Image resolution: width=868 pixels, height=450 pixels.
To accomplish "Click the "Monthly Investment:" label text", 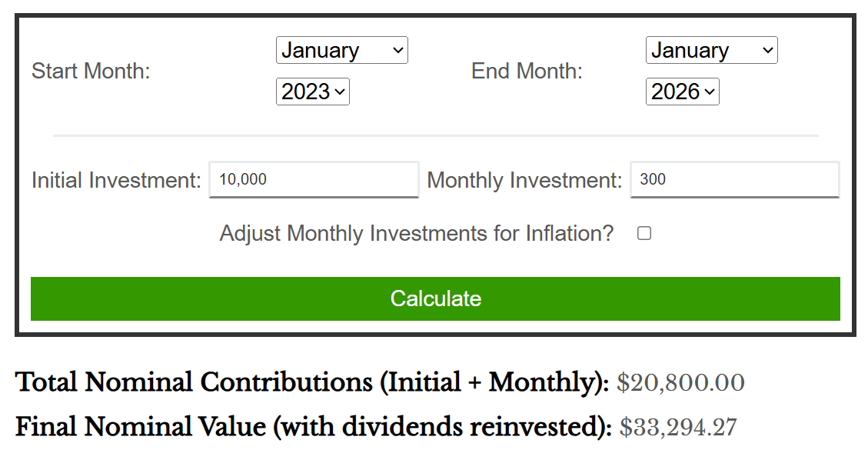I will pos(524,181).
